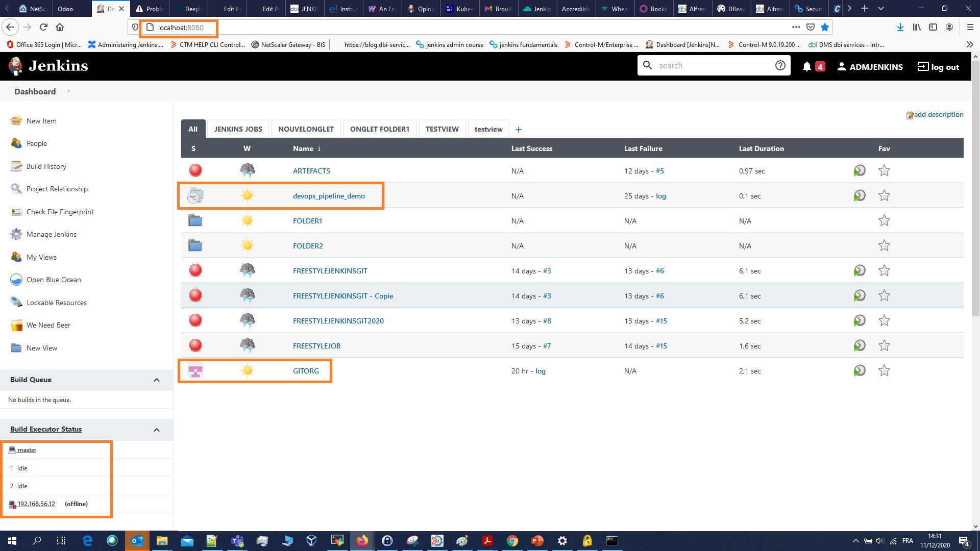This screenshot has height=551, width=980.
Task: Collapse the Build Queue panel
Action: click(157, 380)
